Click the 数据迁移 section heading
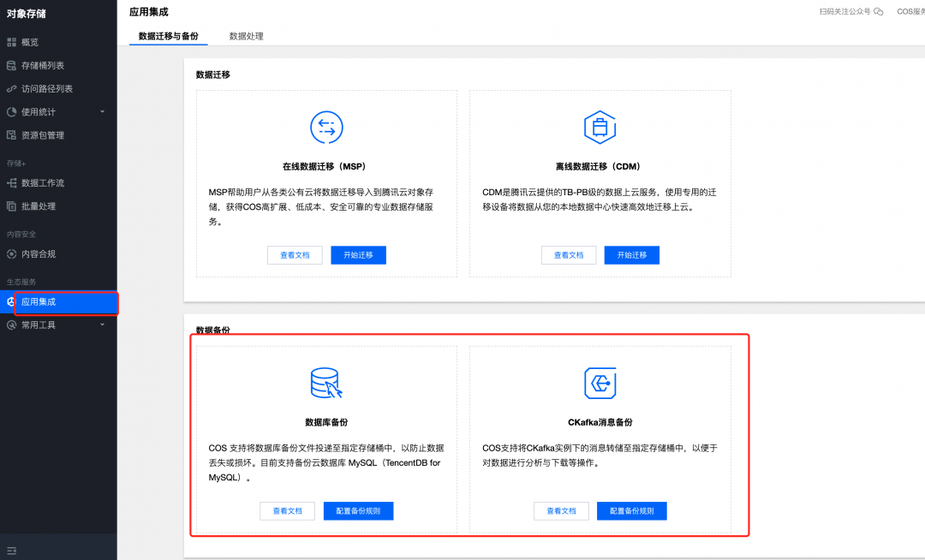This screenshot has width=925, height=560. (x=213, y=74)
